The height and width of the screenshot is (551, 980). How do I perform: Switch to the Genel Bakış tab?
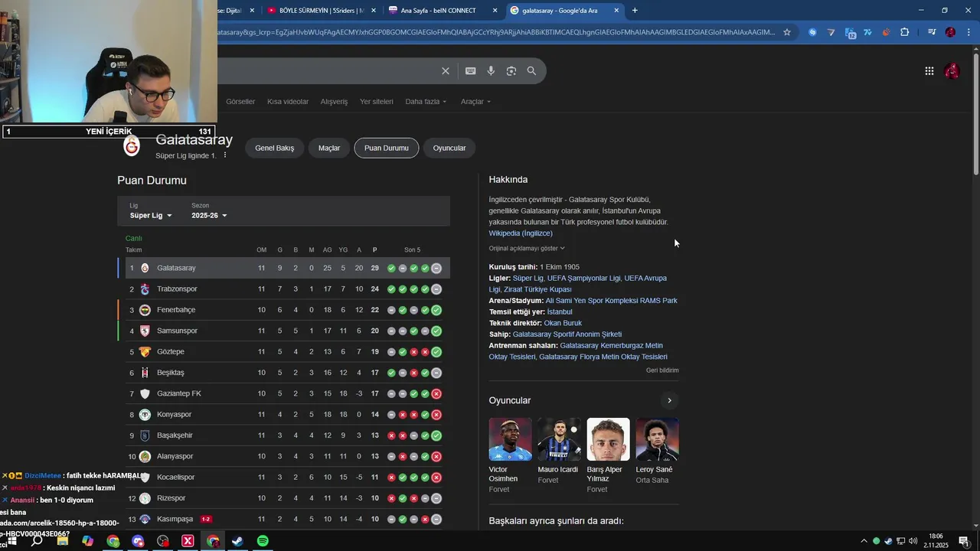pos(274,148)
